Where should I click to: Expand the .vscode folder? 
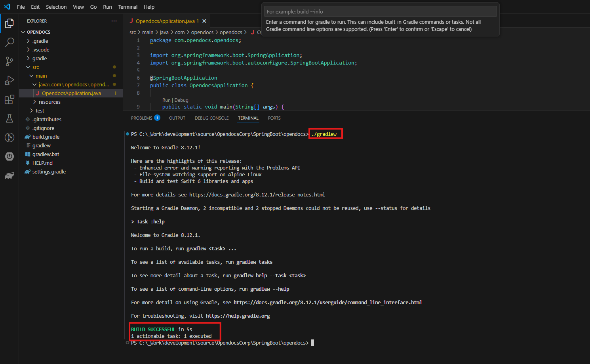[71, 50]
